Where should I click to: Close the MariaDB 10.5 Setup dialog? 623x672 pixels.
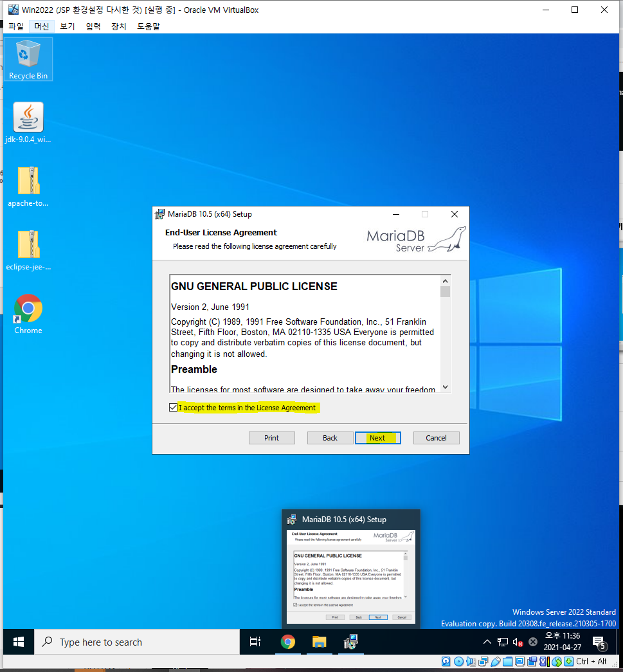(x=455, y=214)
